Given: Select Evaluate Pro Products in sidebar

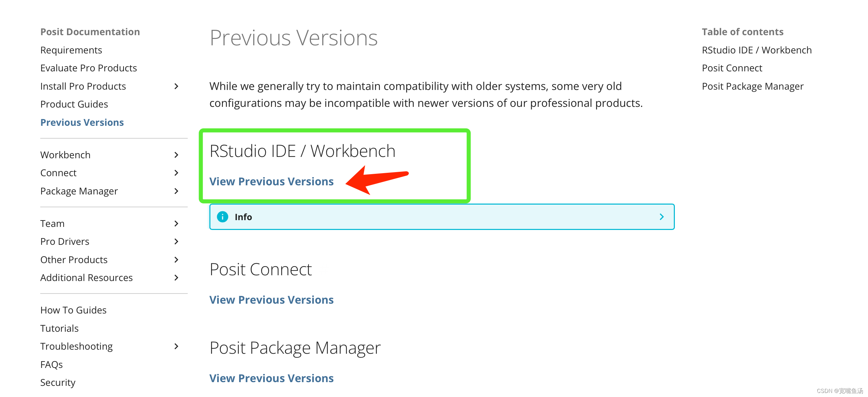Looking at the screenshot, I should click(89, 68).
